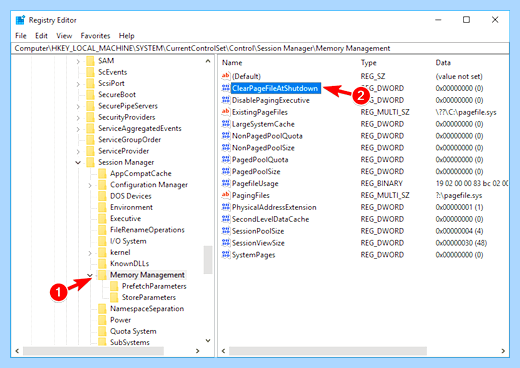Screen dimensions: 520x368
Task: Click the values pane scroll left arrow
Action: click(x=223, y=351)
